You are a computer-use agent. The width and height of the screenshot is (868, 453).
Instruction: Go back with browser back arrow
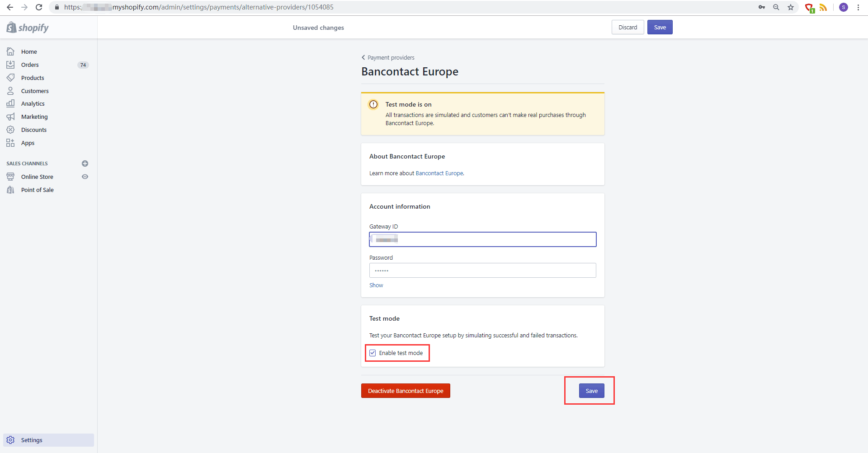click(10, 7)
